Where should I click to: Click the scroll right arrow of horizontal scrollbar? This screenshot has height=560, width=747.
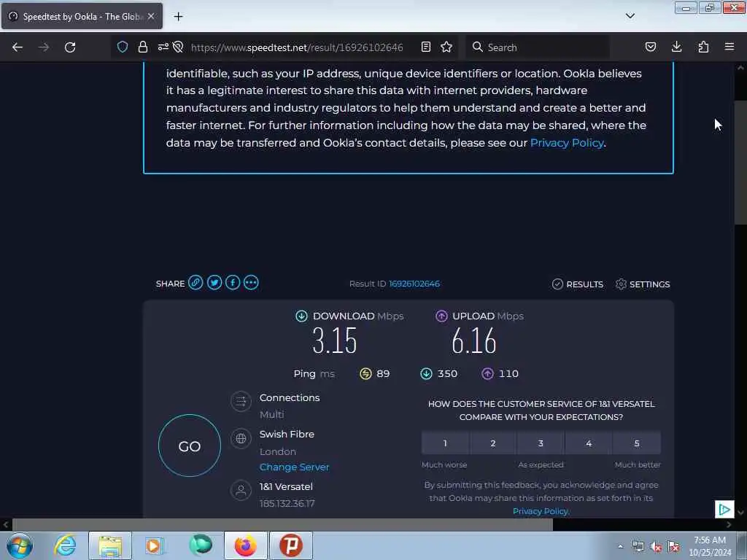click(x=729, y=525)
